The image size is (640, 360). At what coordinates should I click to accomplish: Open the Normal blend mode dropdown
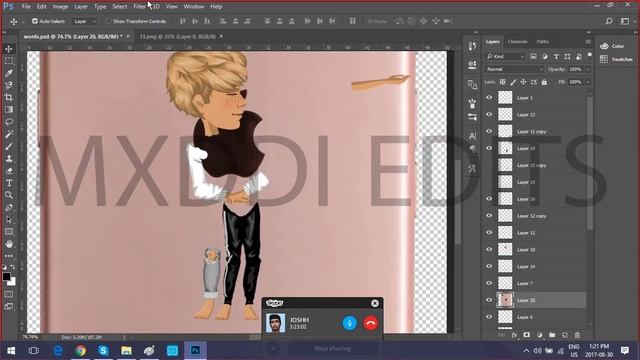coord(514,69)
